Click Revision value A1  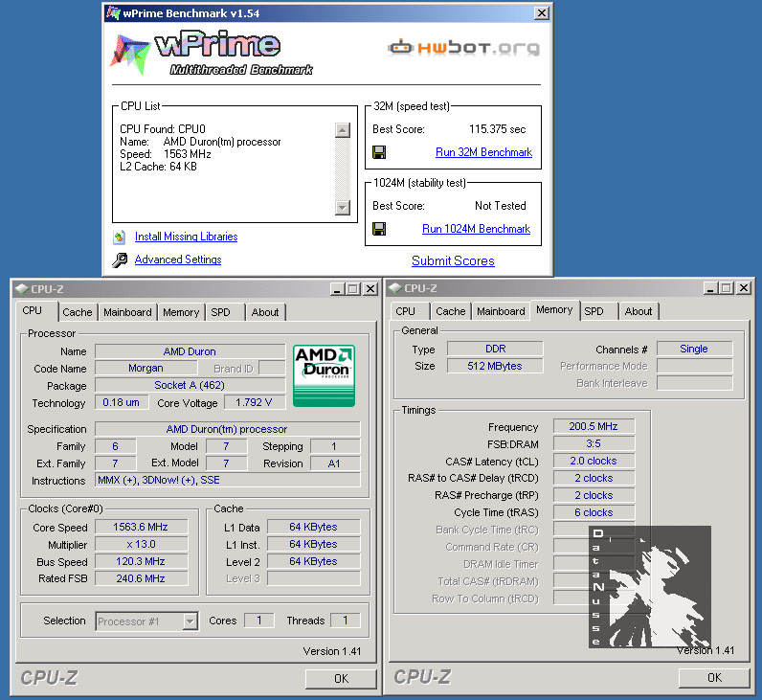tap(334, 463)
